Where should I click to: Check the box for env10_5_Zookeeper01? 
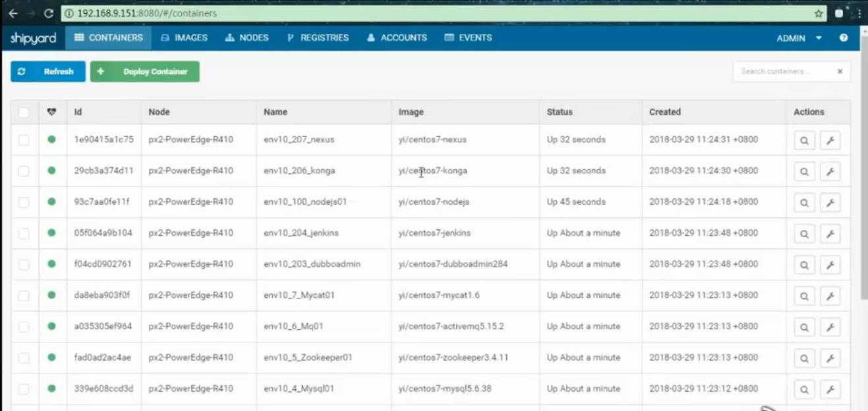point(24,358)
